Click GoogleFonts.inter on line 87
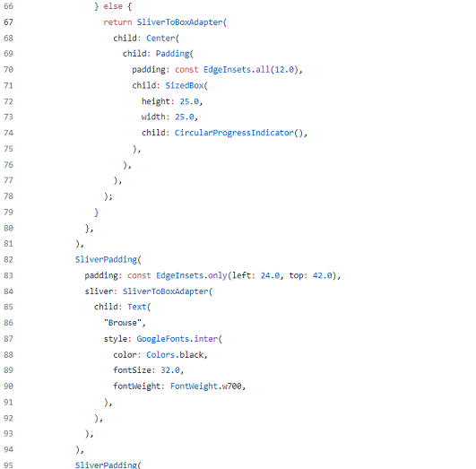The image size is (476, 469). pyautogui.click(x=177, y=339)
